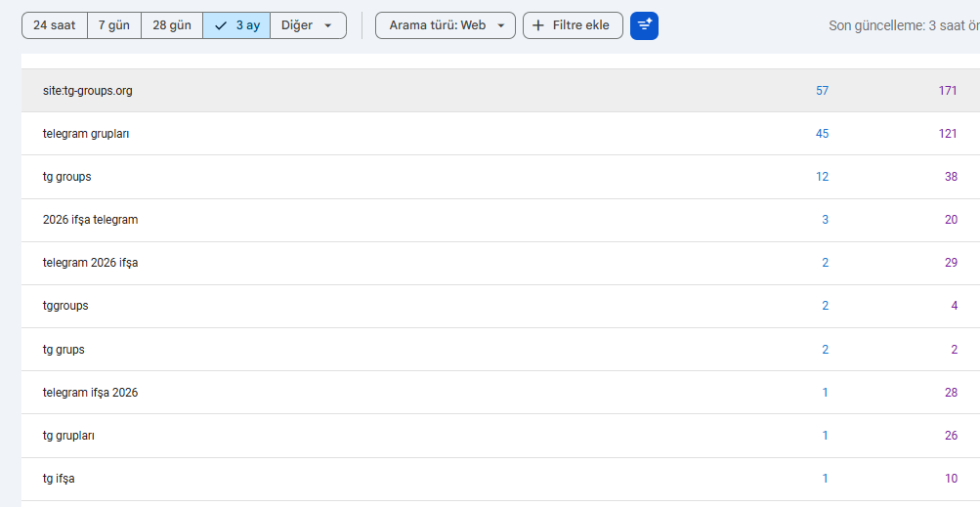Click the tg grupları query
This screenshot has height=507, width=980.
68,436
